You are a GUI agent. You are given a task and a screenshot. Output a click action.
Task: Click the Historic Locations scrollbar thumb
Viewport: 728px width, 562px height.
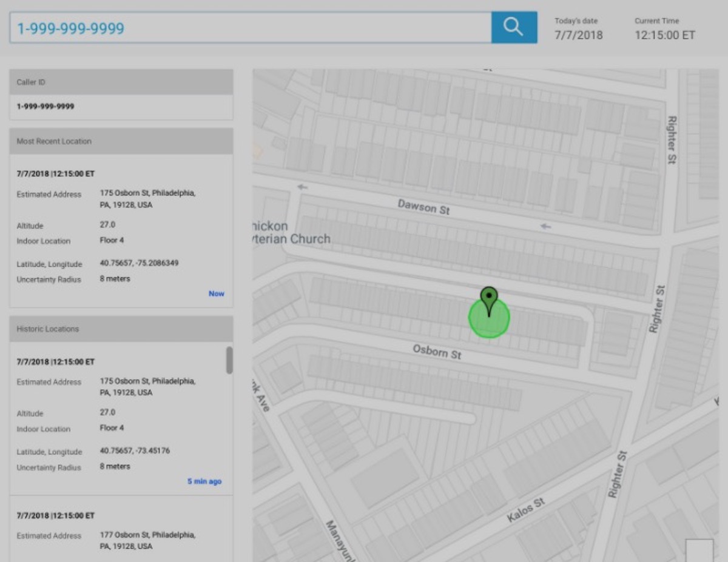tap(230, 359)
